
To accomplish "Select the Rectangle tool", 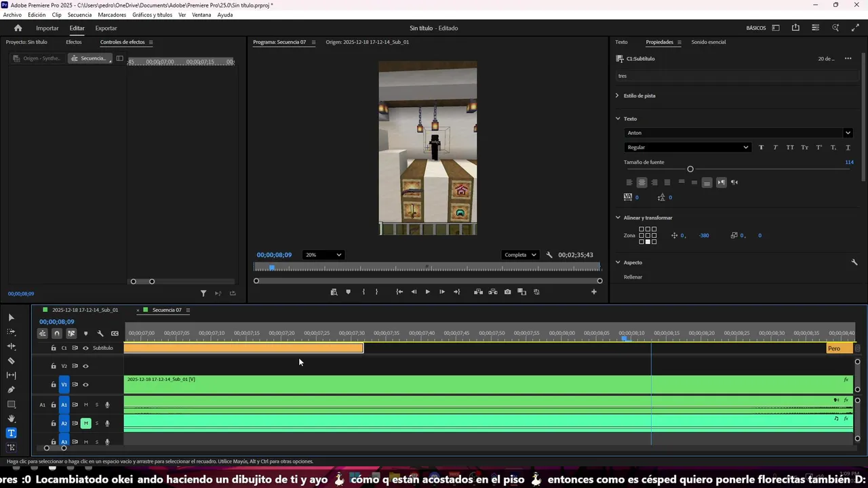I will point(11,405).
